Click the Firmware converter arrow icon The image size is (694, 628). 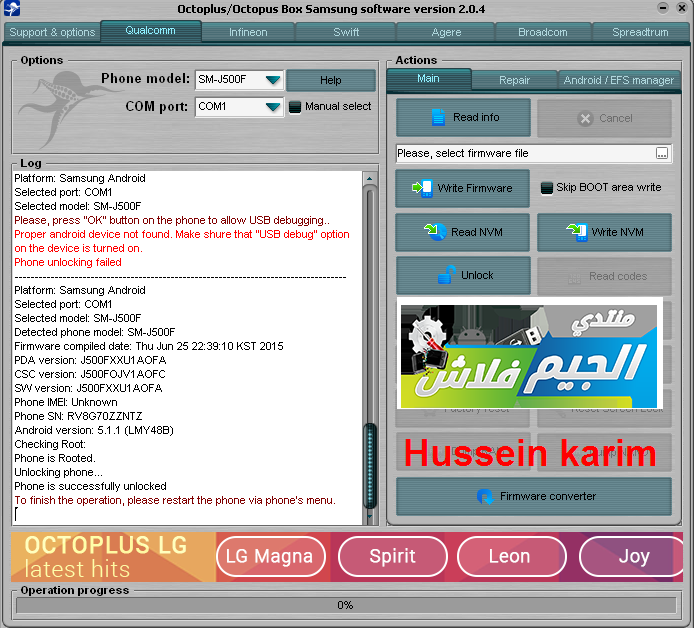485,497
